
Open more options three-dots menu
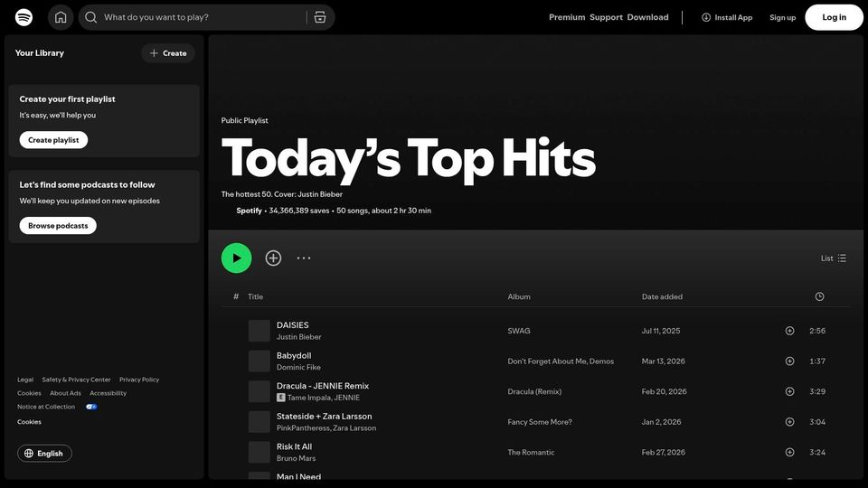(x=304, y=258)
